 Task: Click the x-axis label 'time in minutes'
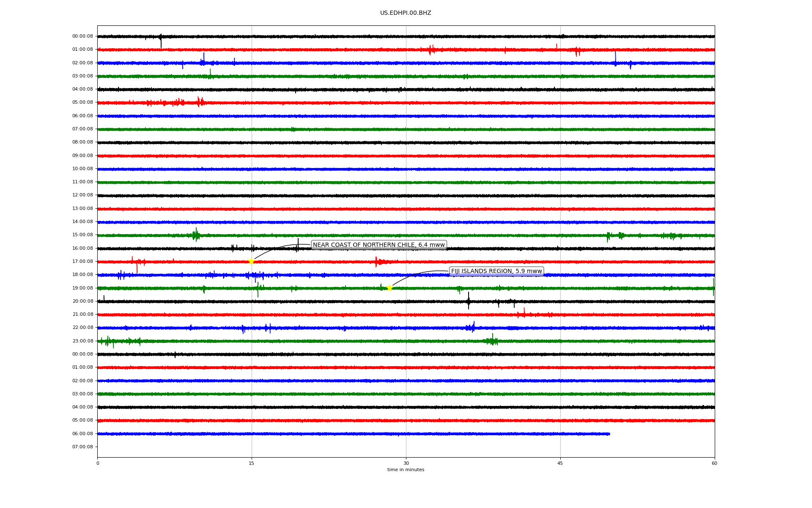click(406, 469)
